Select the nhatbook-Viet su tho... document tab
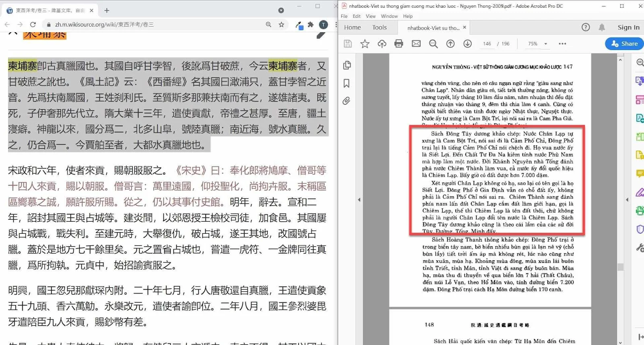Screen dimensions: 644x345 tap(433, 28)
